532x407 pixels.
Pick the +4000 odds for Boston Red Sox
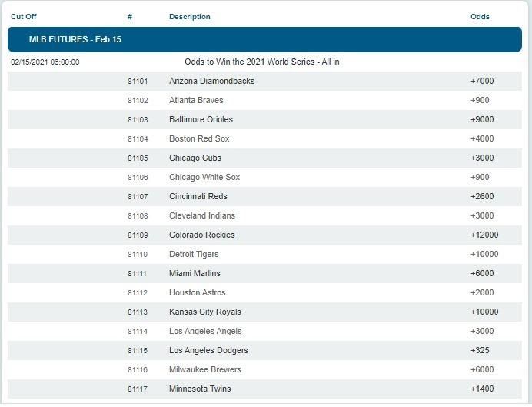pyautogui.click(x=482, y=138)
